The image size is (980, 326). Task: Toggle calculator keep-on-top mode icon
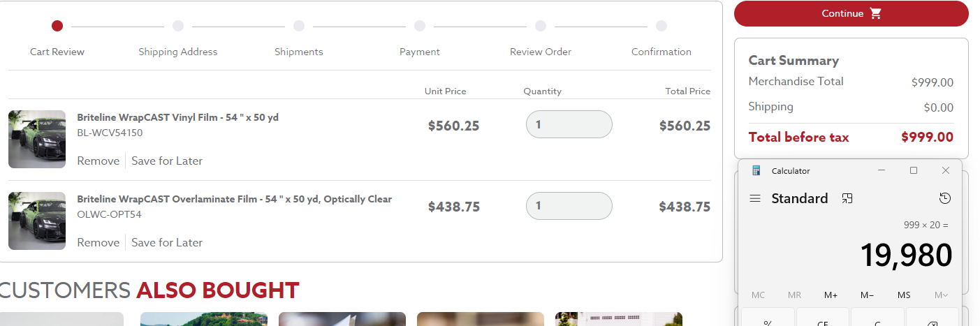[847, 199]
